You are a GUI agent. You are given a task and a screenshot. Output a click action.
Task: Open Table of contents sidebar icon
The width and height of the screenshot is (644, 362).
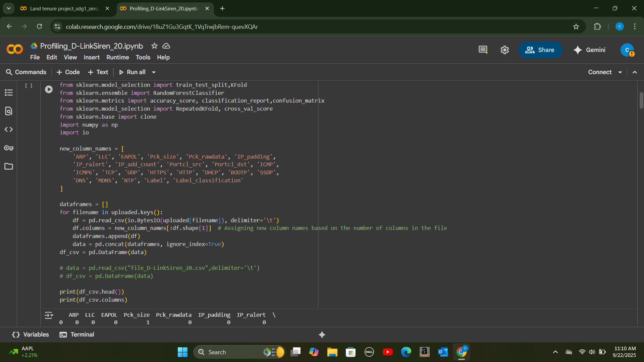(9, 93)
